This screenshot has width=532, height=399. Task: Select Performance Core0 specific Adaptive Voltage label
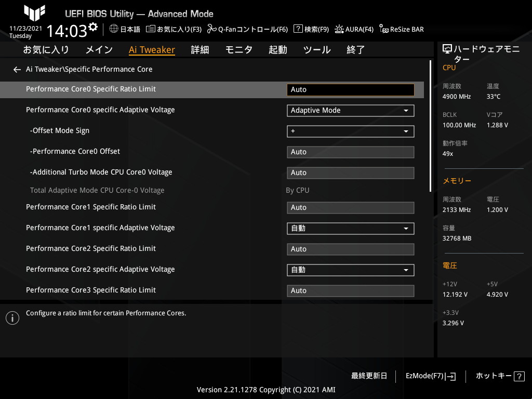pyautogui.click(x=100, y=110)
